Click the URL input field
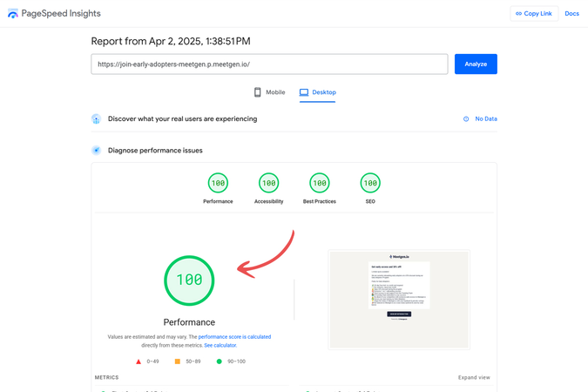 coord(269,64)
